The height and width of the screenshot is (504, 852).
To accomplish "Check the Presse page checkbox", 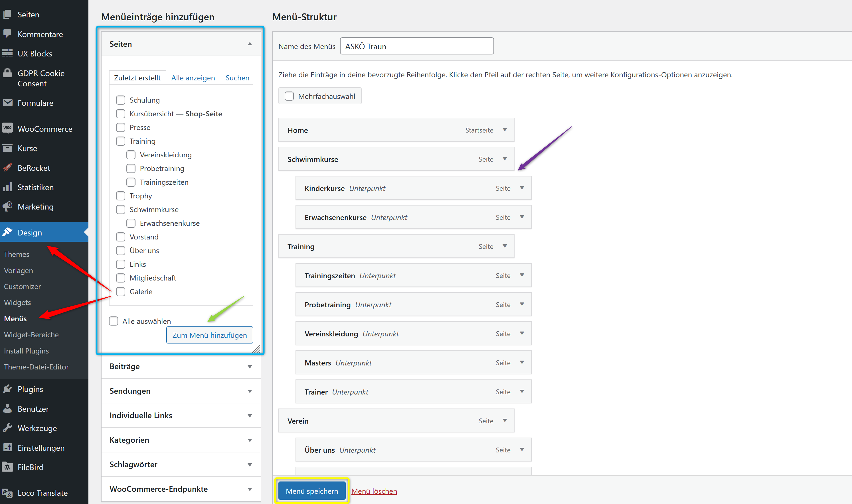I will (121, 127).
